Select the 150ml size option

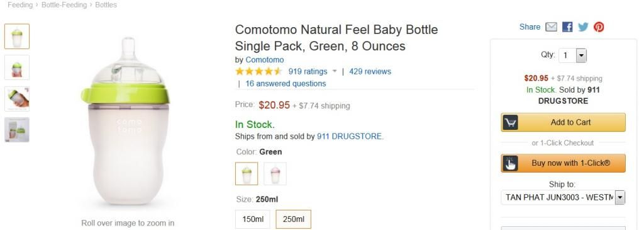point(253,219)
